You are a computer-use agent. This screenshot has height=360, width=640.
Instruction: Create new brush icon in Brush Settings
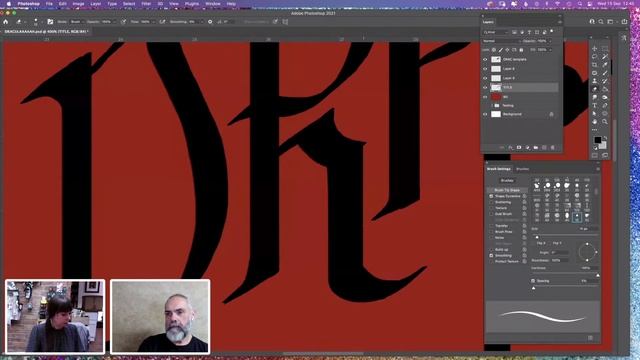pos(590,338)
